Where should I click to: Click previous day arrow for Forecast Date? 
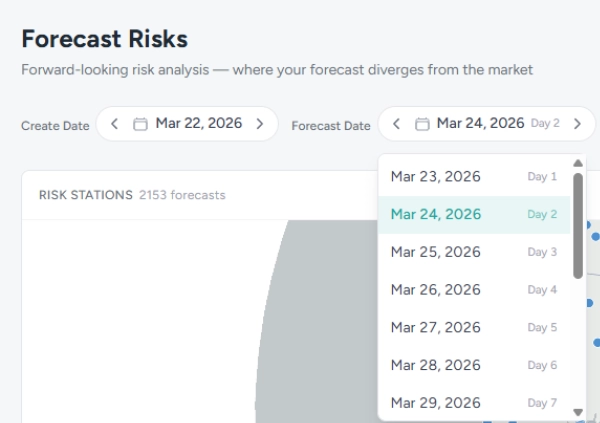coord(396,124)
